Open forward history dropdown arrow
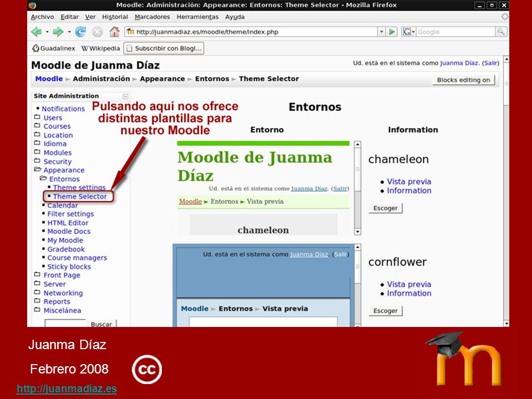This screenshot has width=532, height=399. click(69, 32)
